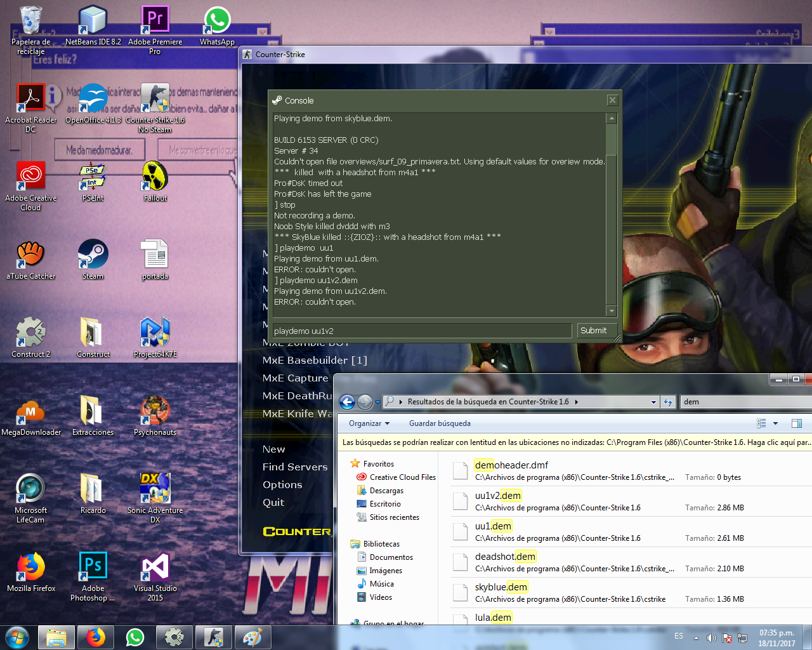Image resolution: width=812 pixels, height=650 pixels.
Task: Click the Windows Start button
Action: click(17, 637)
